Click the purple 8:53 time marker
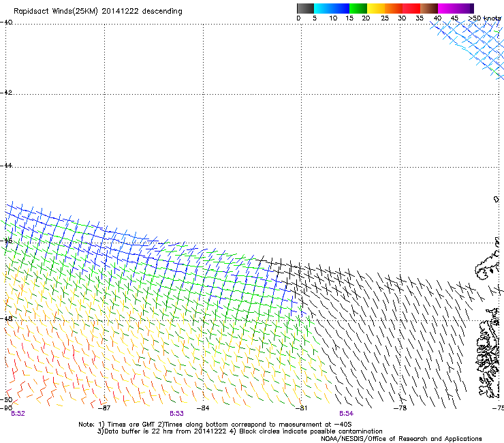Viewport: 504px width, 443px height. pyautogui.click(x=177, y=414)
